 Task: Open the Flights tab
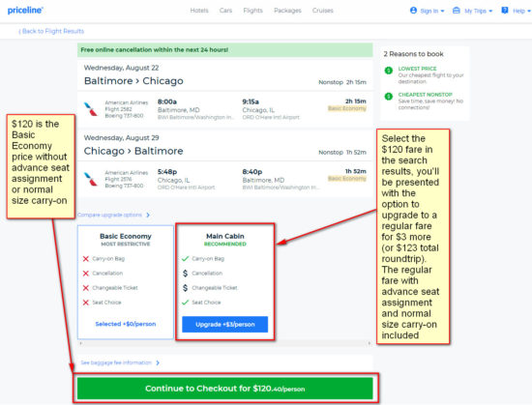[x=252, y=11]
